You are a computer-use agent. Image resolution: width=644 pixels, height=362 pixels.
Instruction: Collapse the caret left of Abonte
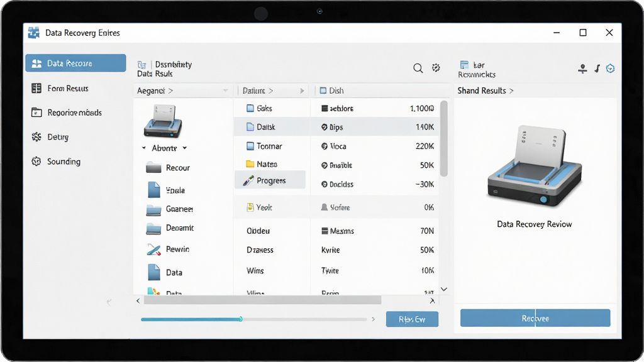point(144,148)
